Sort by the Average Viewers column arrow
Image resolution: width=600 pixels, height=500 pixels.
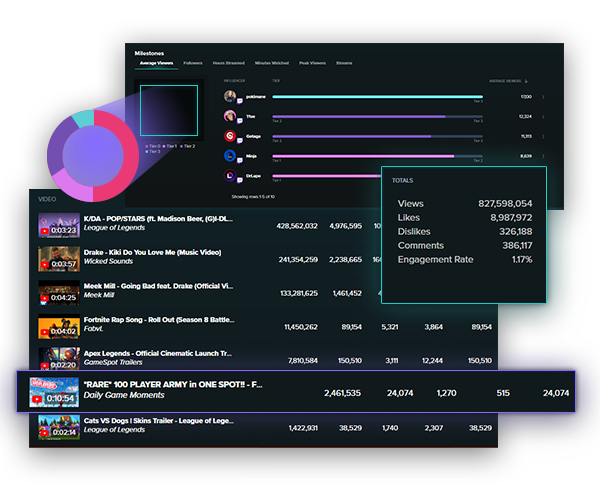[526, 81]
